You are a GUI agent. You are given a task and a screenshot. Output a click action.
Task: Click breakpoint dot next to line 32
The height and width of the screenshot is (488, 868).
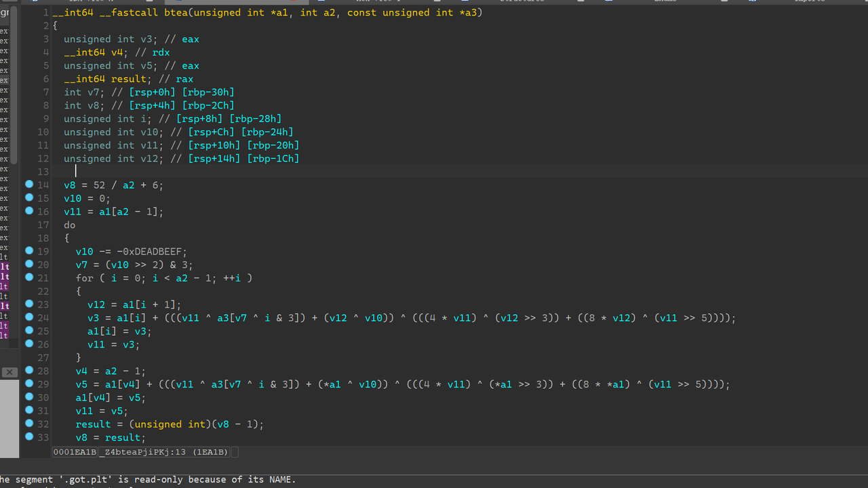click(29, 424)
